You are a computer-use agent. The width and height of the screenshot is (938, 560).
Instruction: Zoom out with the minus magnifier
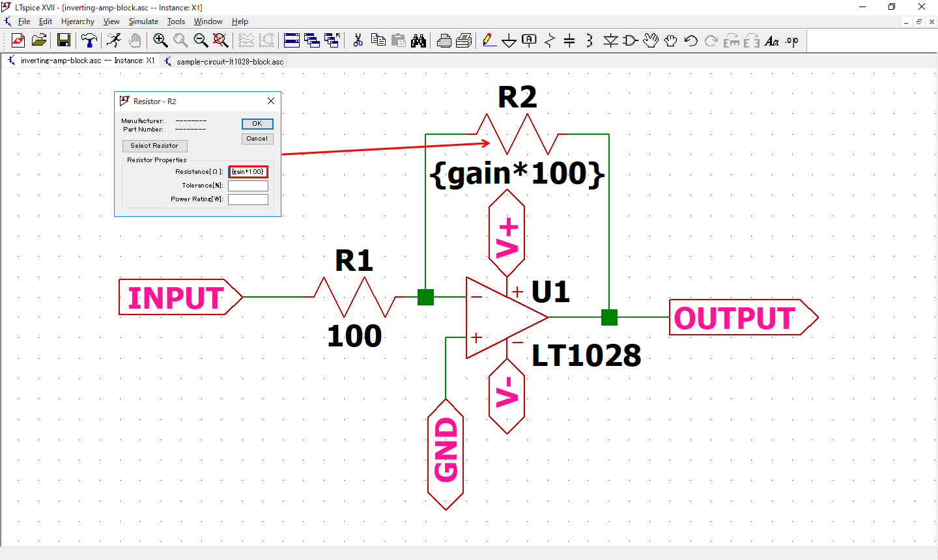coord(201,40)
